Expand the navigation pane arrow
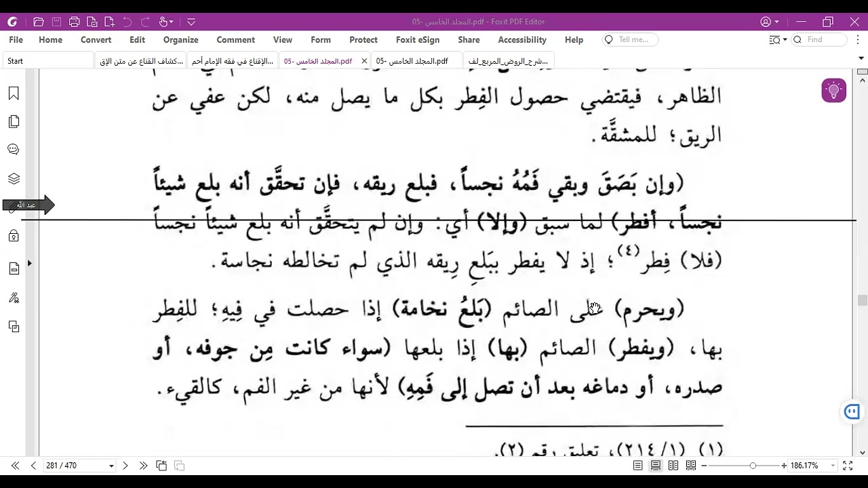Image resolution: width=868 pixels, height=488 pixels. (x=29, y=263)
